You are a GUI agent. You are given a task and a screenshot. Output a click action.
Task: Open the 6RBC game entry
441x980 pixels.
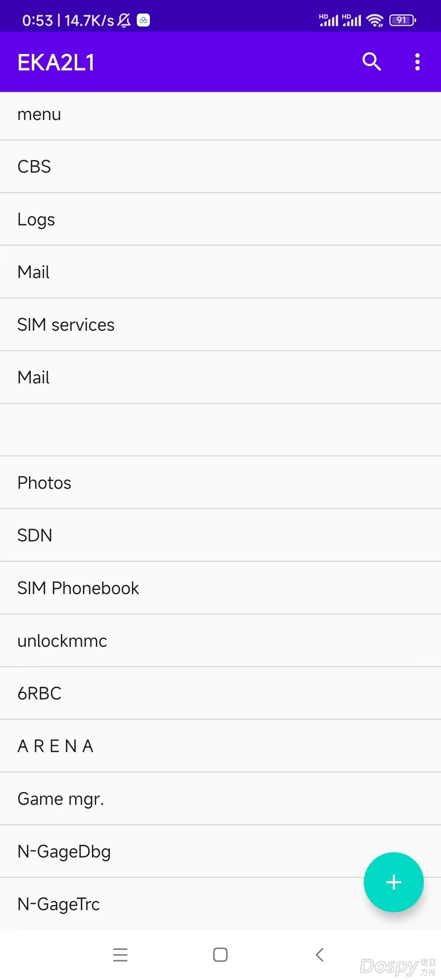[220, 693]
